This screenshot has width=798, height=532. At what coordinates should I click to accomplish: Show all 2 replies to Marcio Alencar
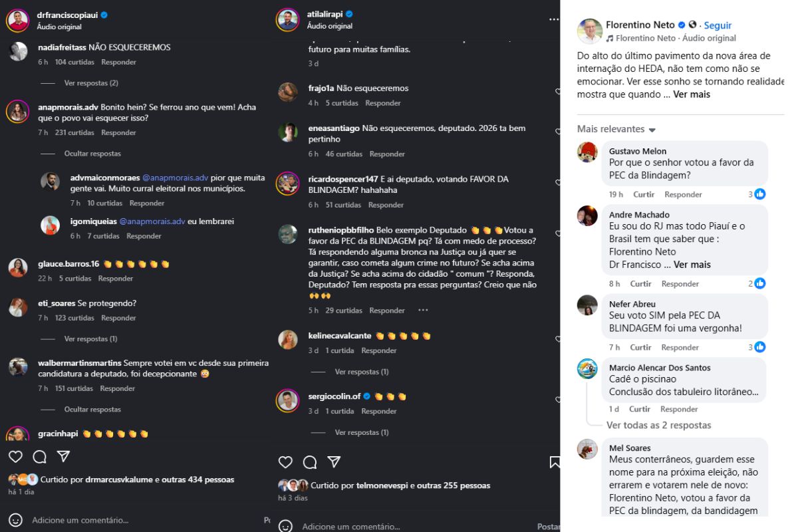(658, 426)
